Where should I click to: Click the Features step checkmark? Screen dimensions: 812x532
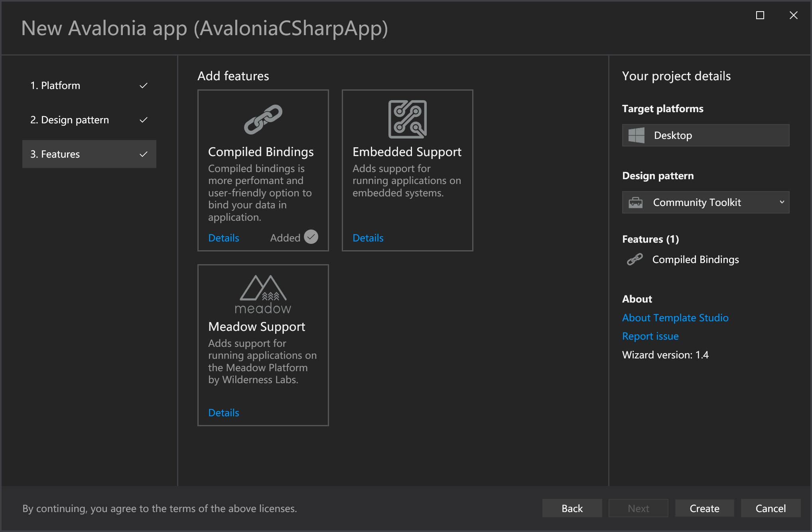click(144, 154)
